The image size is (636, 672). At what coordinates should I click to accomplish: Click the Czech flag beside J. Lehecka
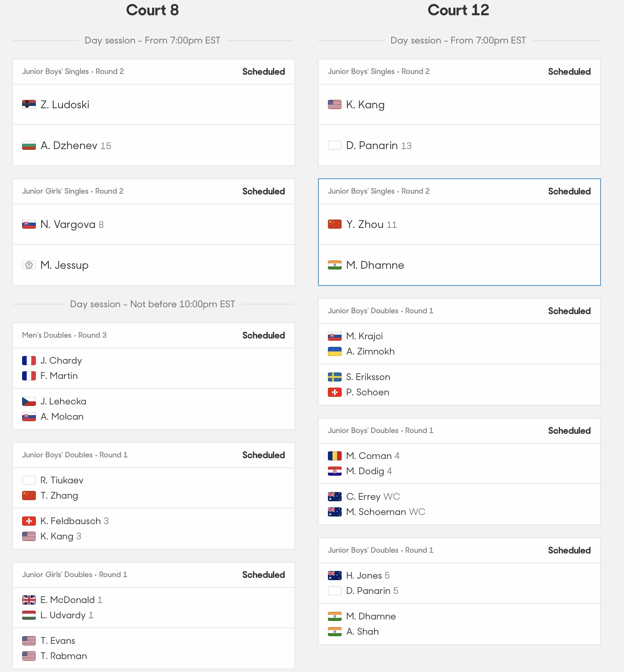29,401
